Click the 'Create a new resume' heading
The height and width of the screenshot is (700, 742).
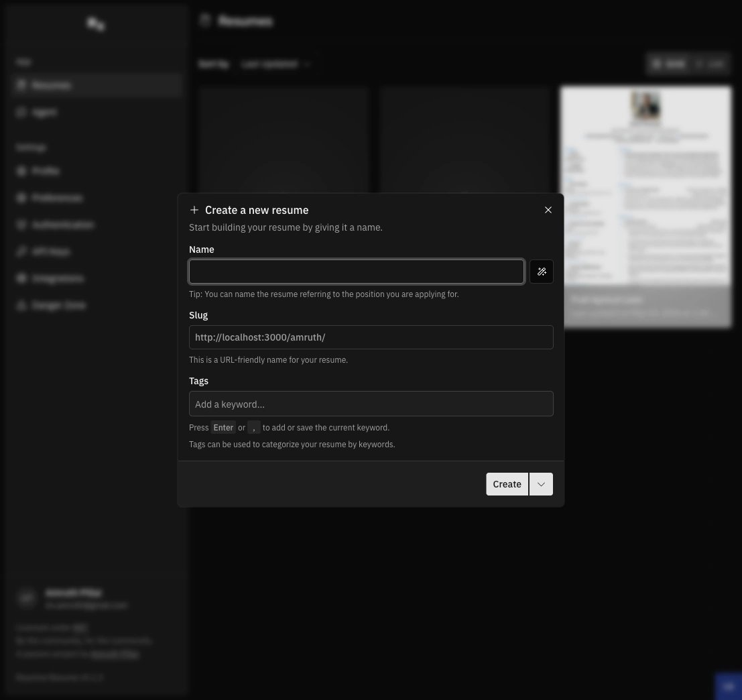point(257,210)
